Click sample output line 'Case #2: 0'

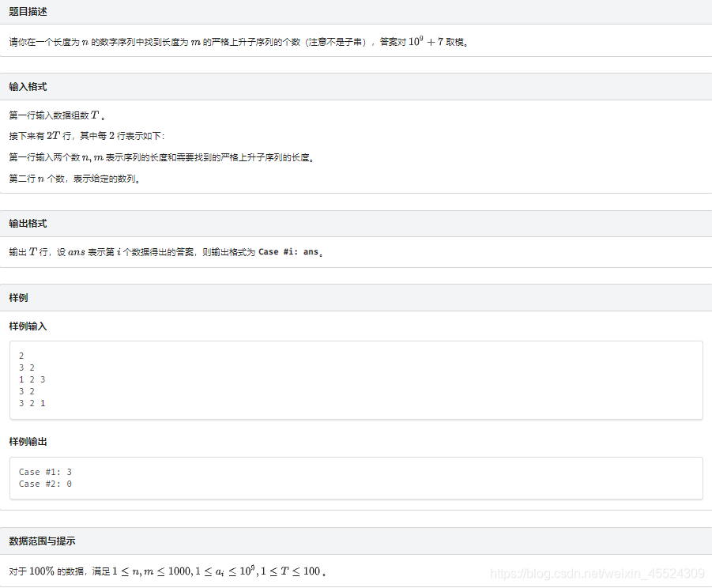pyautogui.click(x=45, y=484)
